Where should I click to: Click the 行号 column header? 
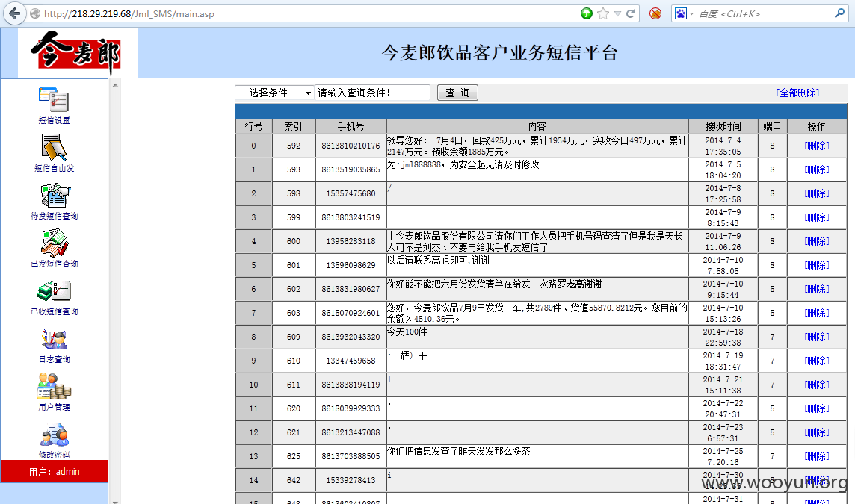pyautogui.click(x=253, y=126)
